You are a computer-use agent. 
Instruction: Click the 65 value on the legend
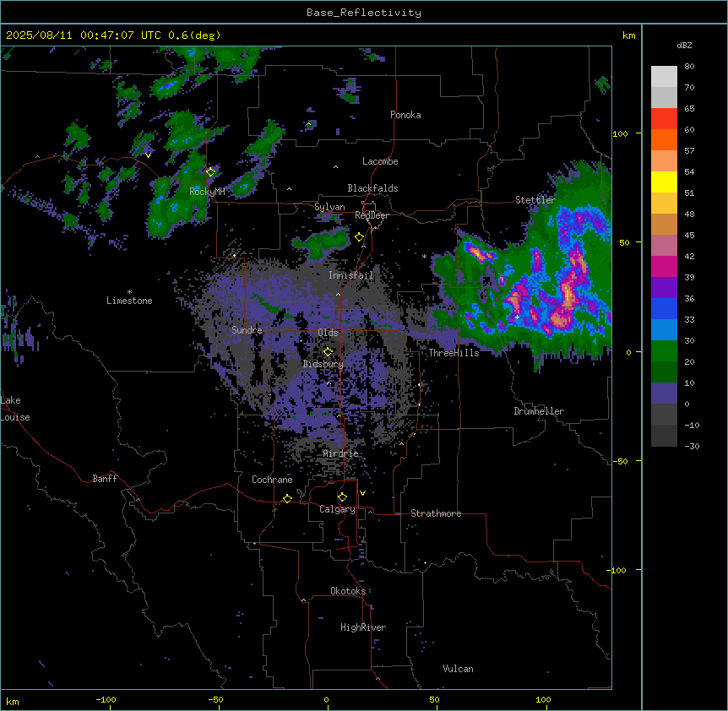coord(689,109)
